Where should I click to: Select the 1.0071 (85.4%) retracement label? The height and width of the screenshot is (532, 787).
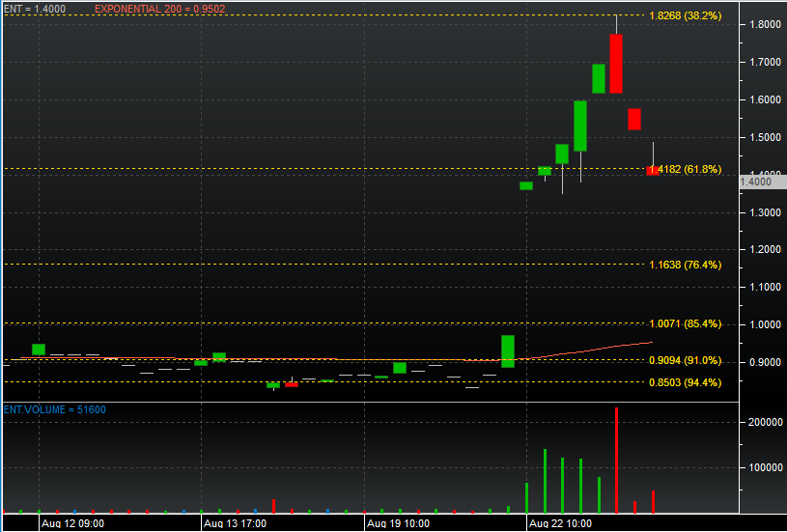point(685,323)
